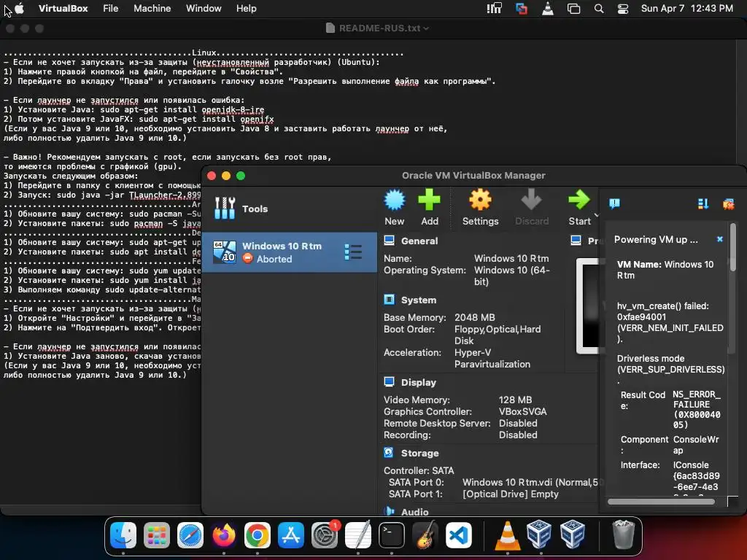Open Spotlight search in menu bar

tap(599, 9)
